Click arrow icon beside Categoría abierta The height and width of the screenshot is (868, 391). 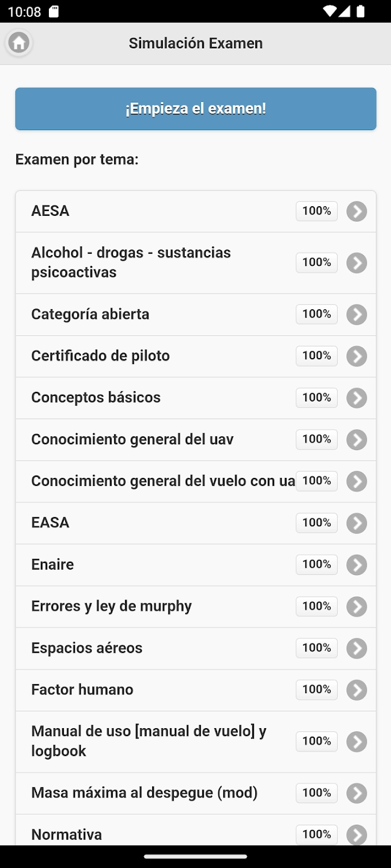357,315
